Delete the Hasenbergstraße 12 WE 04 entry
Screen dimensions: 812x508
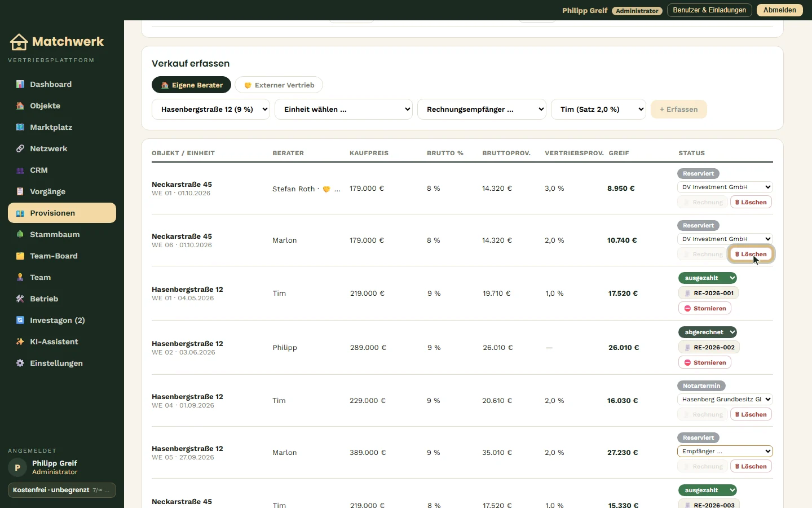[751, 414]
